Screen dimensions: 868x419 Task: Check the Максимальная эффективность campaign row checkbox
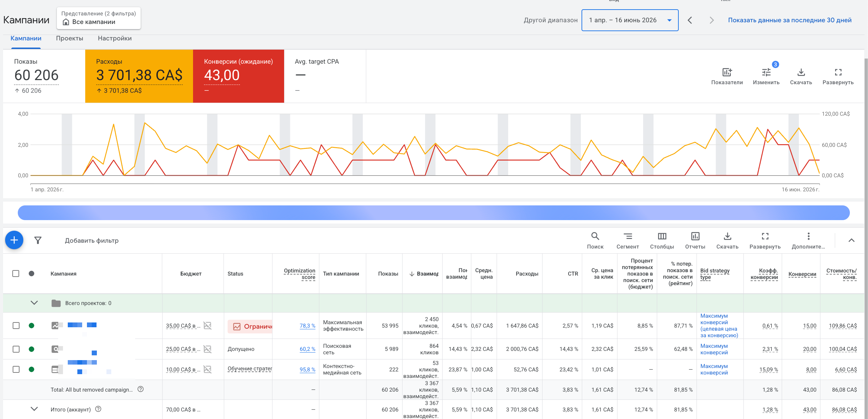[x=16, y=326]
